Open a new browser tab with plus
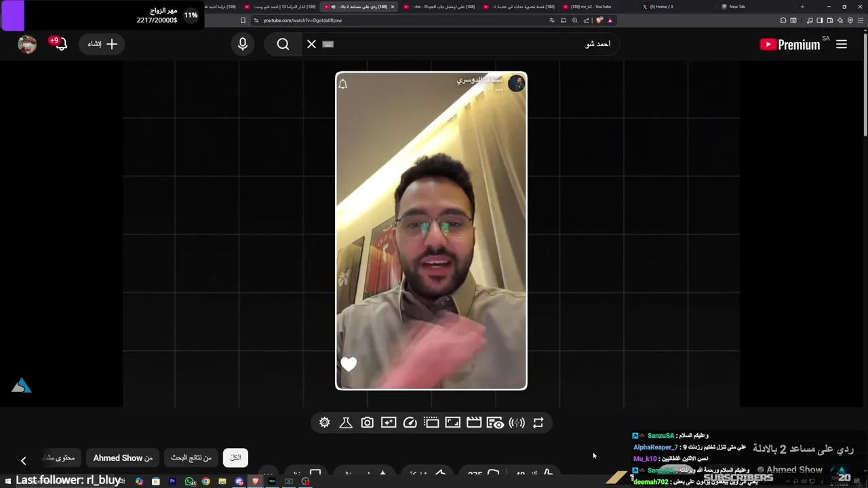Viewport: 868px width, 488px height. (802, 7)
